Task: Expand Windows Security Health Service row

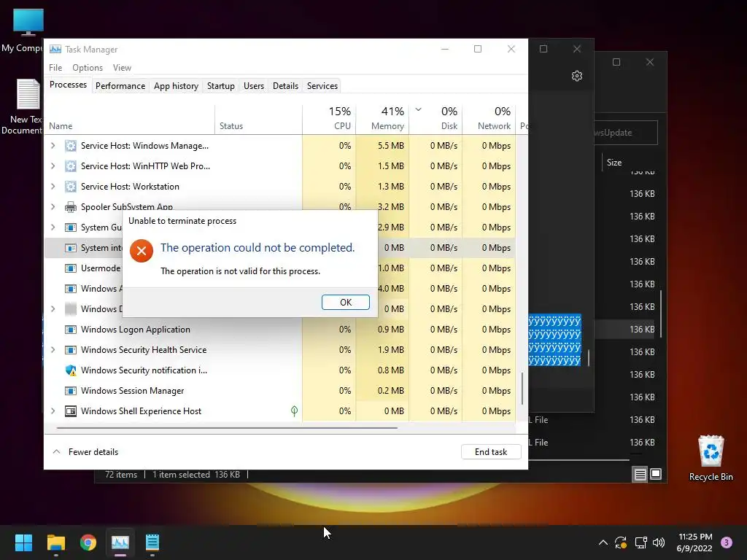Action: click(x=53, y=350)
